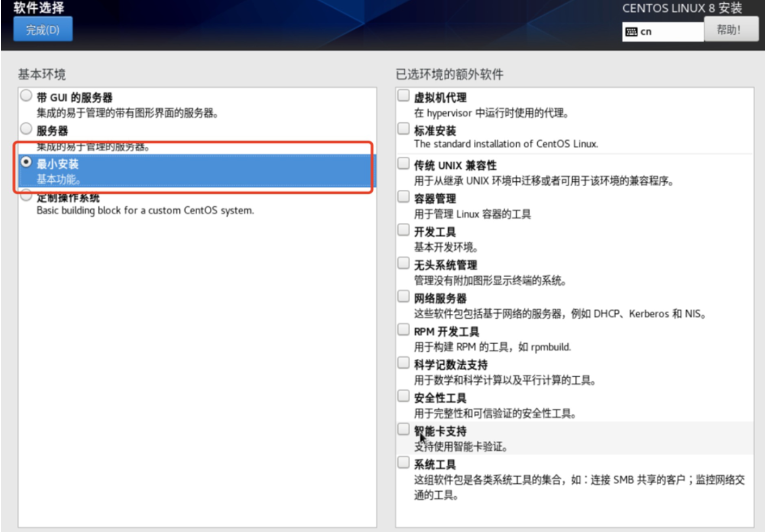Check the 开发工具 checkbox
The image size is (765, 532).
pyautogui.click(x=403, y=230)
